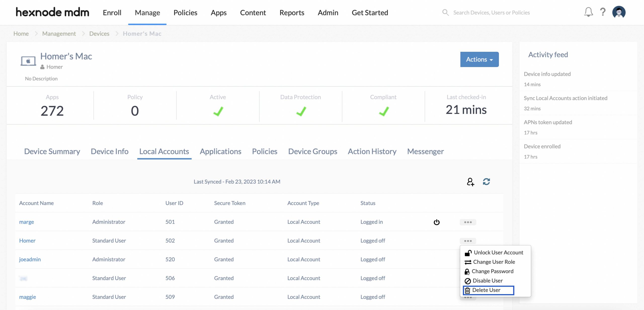Switch to the Policies device tab
644x310 pixels.
point(265,151)
